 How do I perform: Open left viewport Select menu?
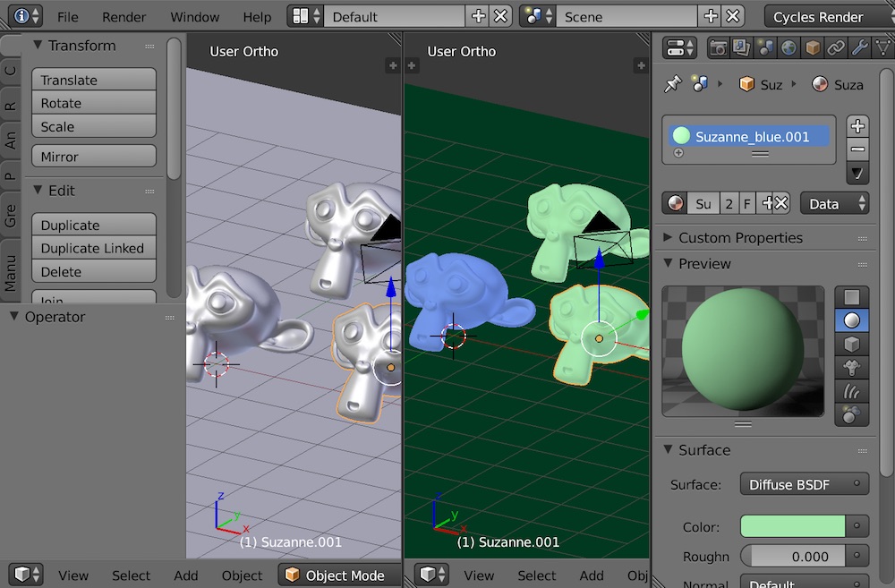pos(131,575)
